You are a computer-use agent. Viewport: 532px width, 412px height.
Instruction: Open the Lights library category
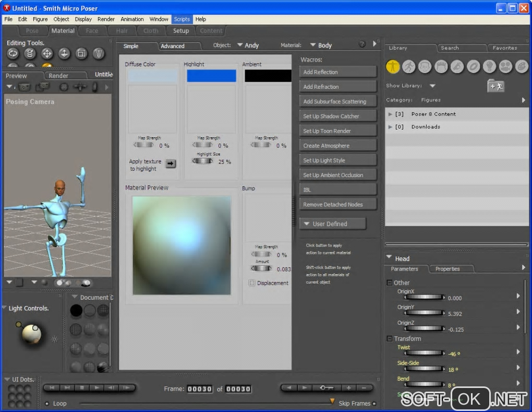489,67
